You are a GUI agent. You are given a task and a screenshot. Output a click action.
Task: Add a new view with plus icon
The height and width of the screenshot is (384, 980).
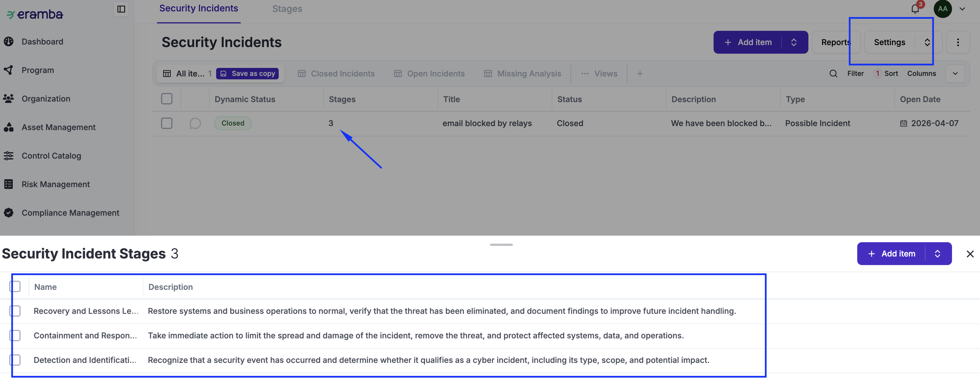640,73
